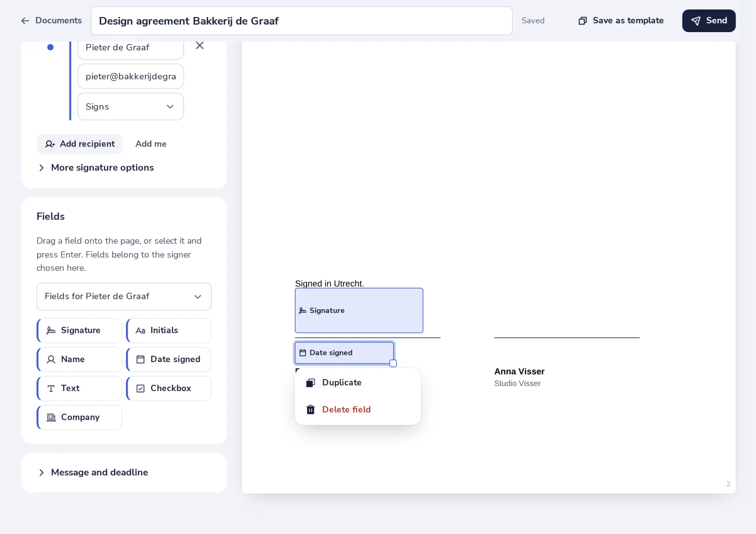Click the Fields panel heading

(x=51, y=216)
